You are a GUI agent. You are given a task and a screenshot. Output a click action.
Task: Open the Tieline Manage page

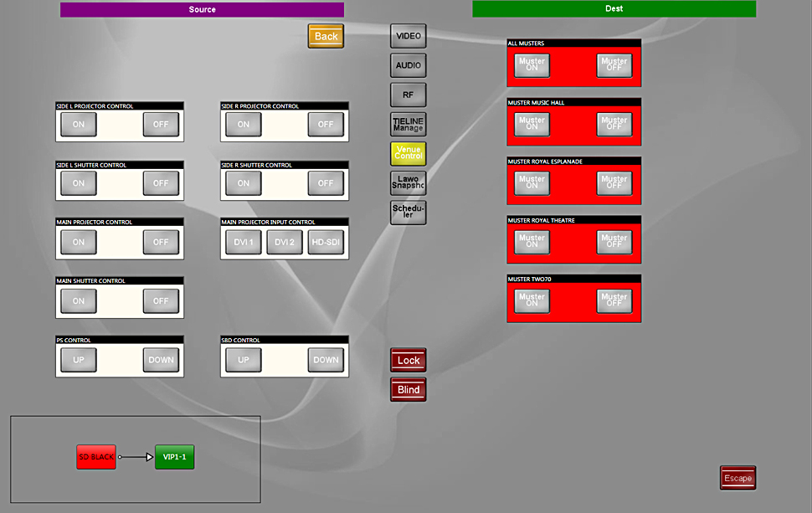tap(409, 125)
